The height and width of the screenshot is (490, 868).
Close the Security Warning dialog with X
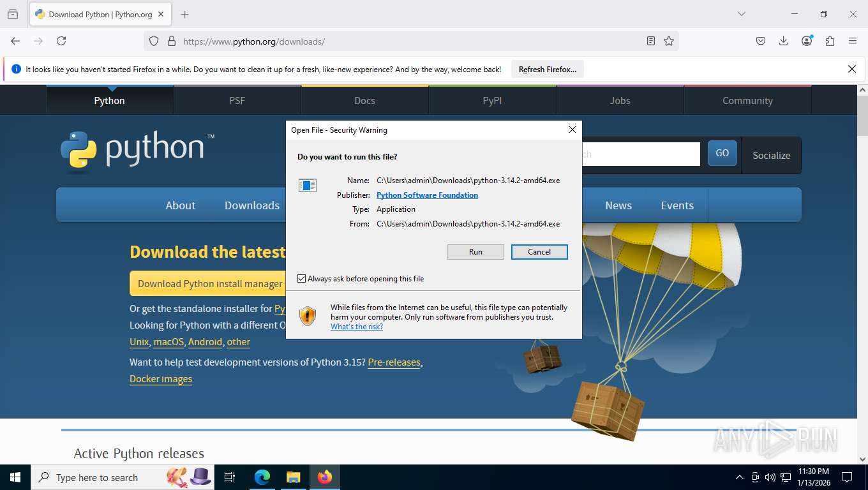pos(572,130)
